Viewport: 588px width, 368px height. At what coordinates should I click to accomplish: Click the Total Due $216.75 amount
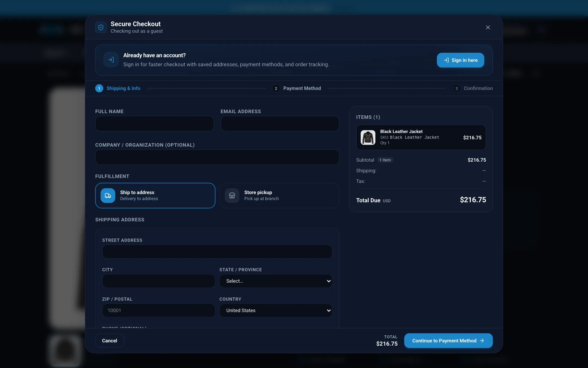click(473, 200)
